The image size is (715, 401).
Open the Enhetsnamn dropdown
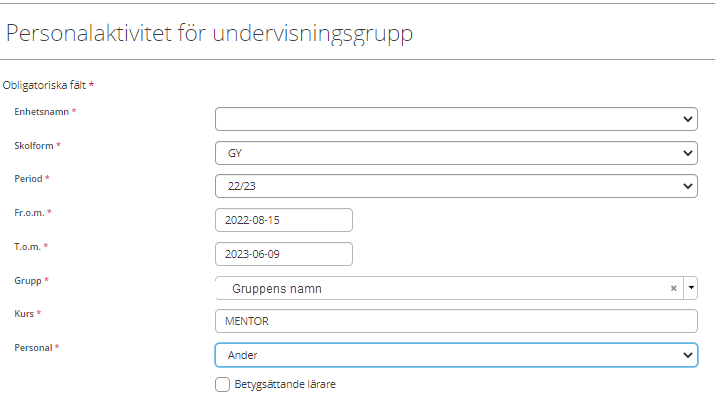(456, 119)
